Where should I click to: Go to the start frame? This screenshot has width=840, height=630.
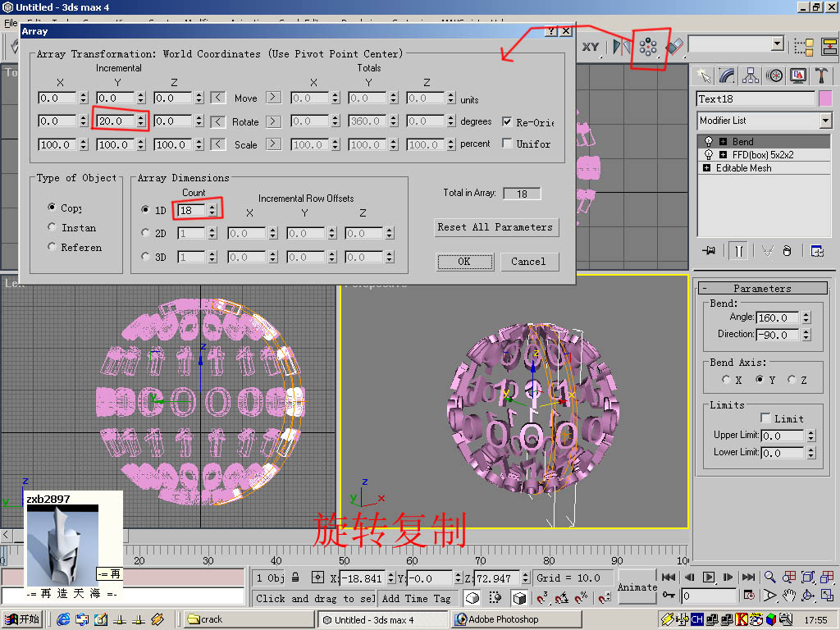click(669, 577)
